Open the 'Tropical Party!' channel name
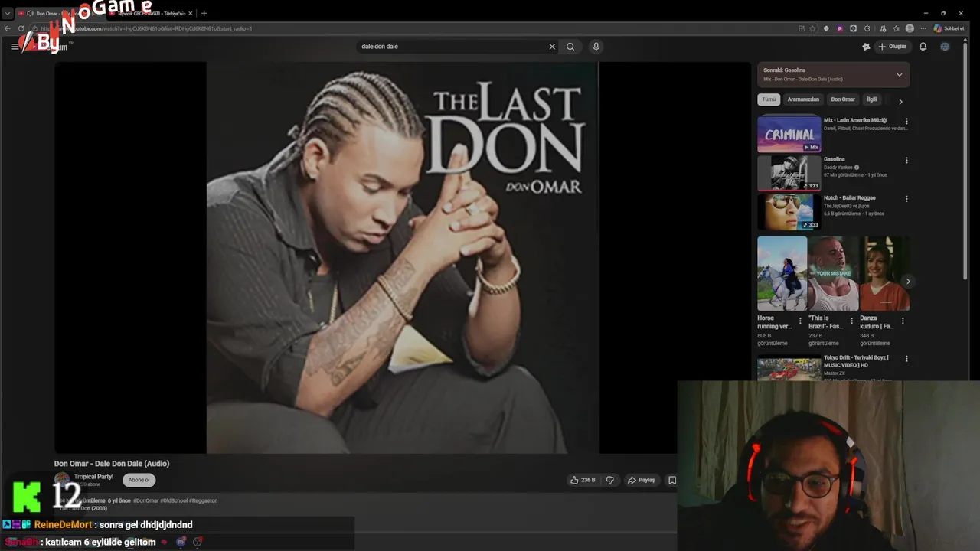The image size is (980, 551). click(x=93, y=476)
